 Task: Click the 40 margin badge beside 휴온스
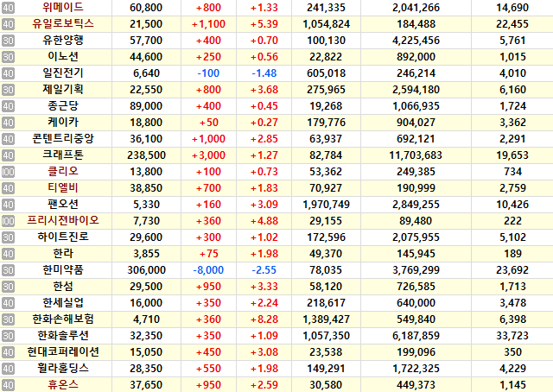(x=8, y=384)
